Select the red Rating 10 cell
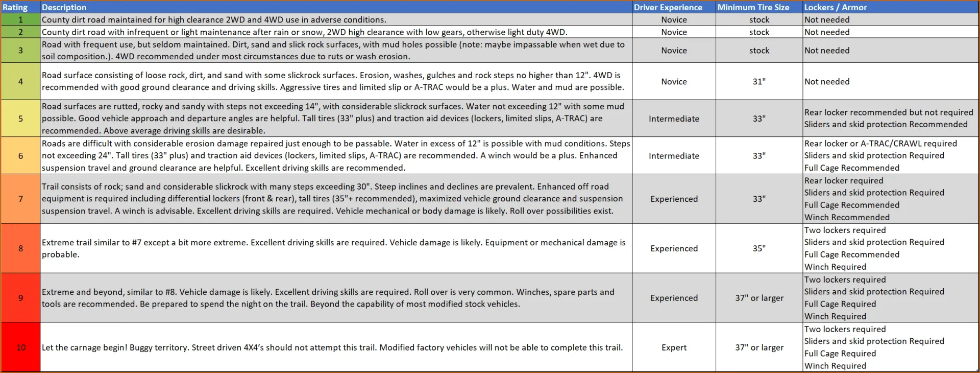The width and height of the screenshot is (980, 373). 20,347
